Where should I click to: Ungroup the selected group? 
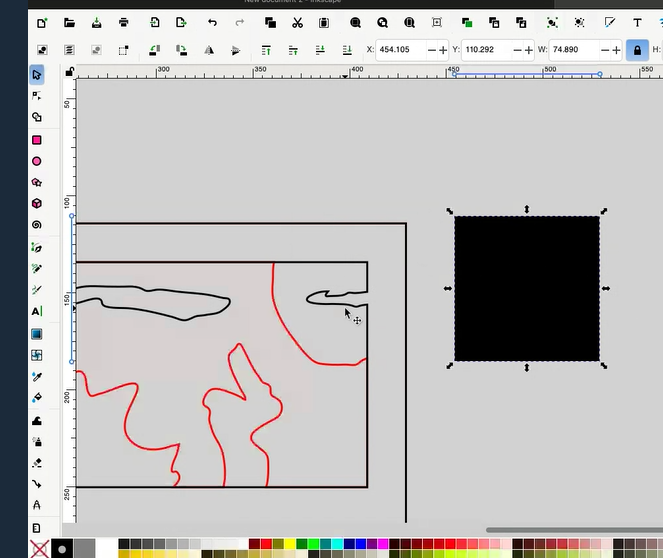579,23
